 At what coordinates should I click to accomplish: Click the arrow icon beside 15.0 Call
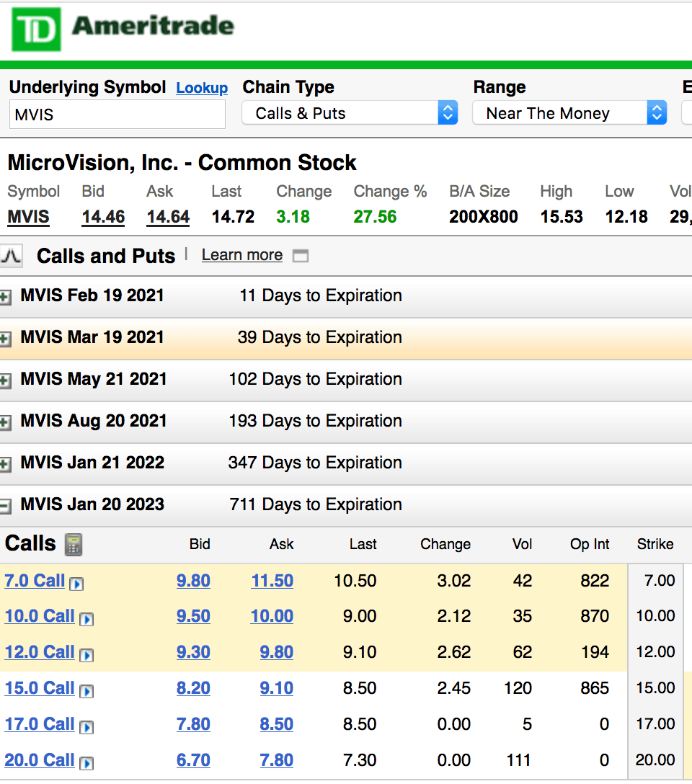coord(86,690)
